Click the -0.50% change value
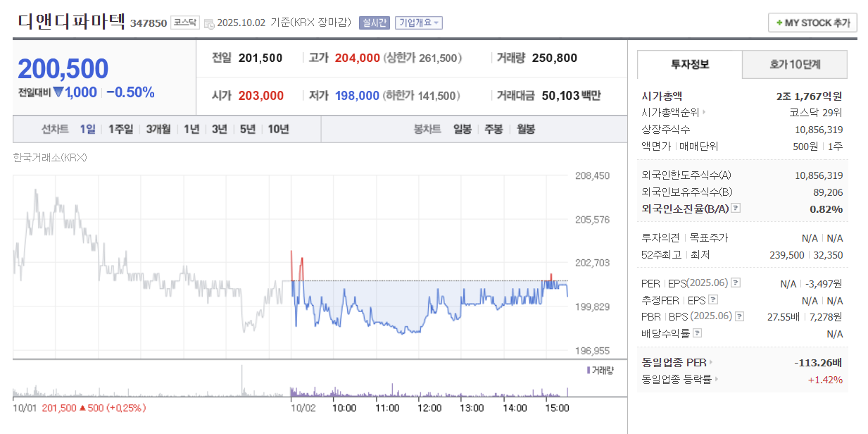 coord(130,92)
